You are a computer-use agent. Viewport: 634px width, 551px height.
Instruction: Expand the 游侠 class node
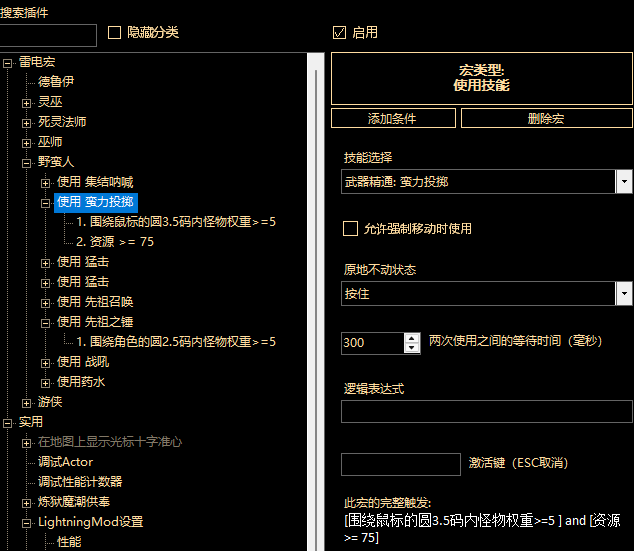click(x=27, y=402)
